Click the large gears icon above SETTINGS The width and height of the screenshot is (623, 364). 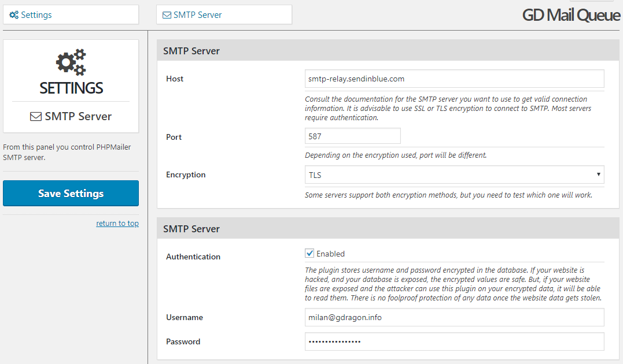click(71, 62)
